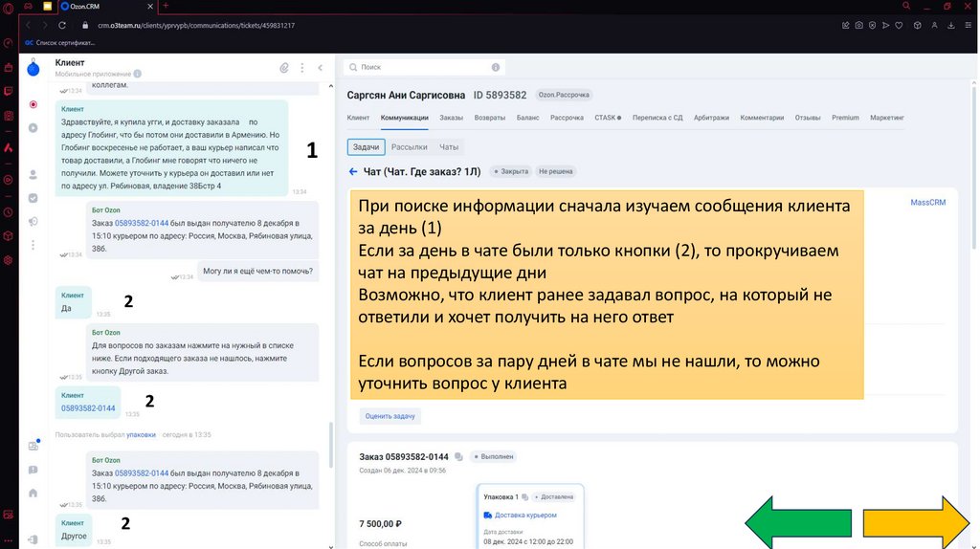The height and width of the screenshot is (549, 980).
Task: Open the checkmark tasks icon in CRM sidebar
Action: (x=33, y=198)
